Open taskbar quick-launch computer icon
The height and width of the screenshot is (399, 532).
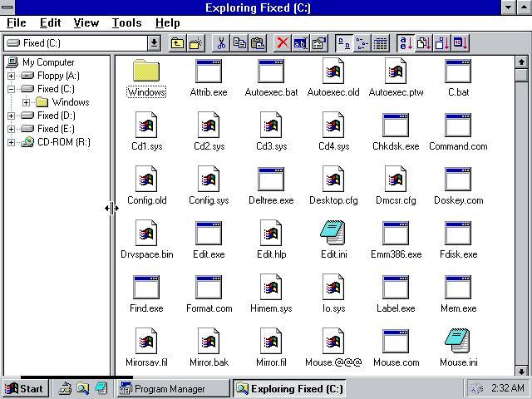pyautogui.click(x=65, y=388)
